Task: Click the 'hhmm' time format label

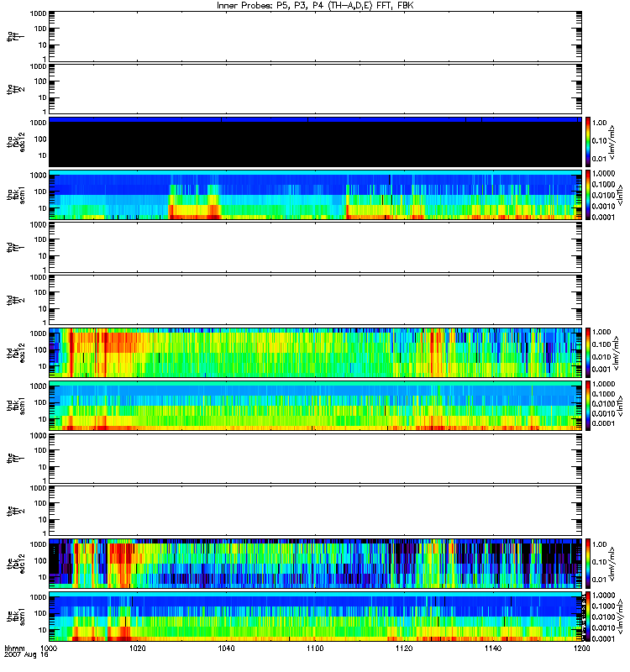Action: (x=15, y=648)
